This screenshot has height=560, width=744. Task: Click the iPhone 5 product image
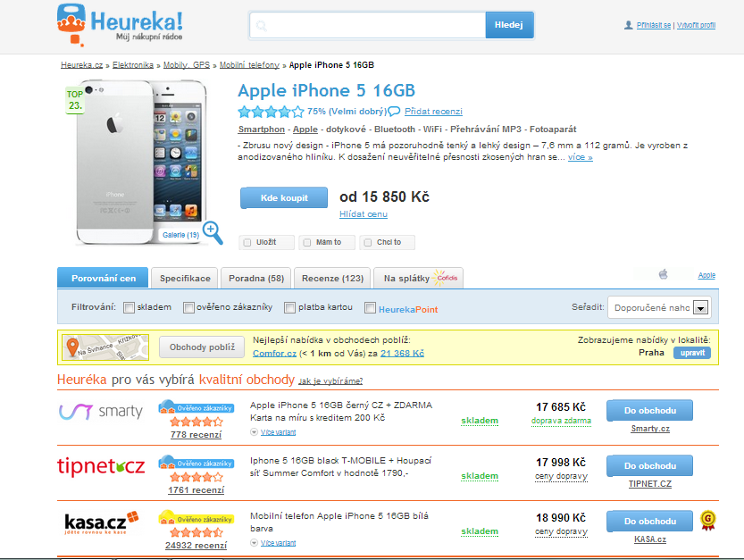coord(141,163)
